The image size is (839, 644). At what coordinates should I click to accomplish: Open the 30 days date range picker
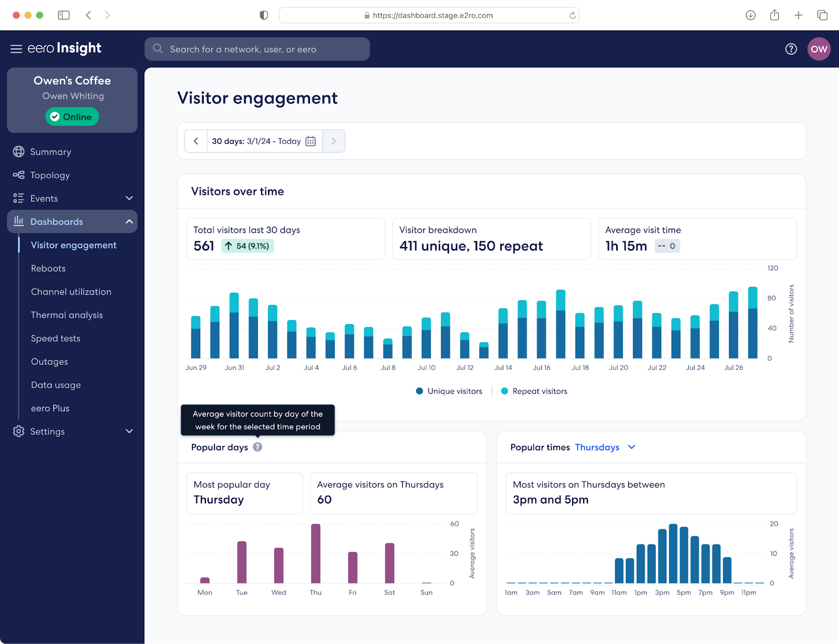tap(264, 141)
